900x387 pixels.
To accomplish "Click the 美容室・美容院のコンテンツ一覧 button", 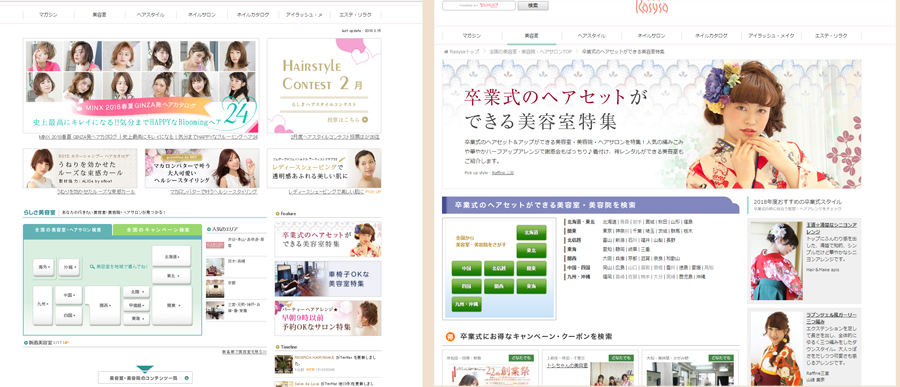I will (145, 377).
